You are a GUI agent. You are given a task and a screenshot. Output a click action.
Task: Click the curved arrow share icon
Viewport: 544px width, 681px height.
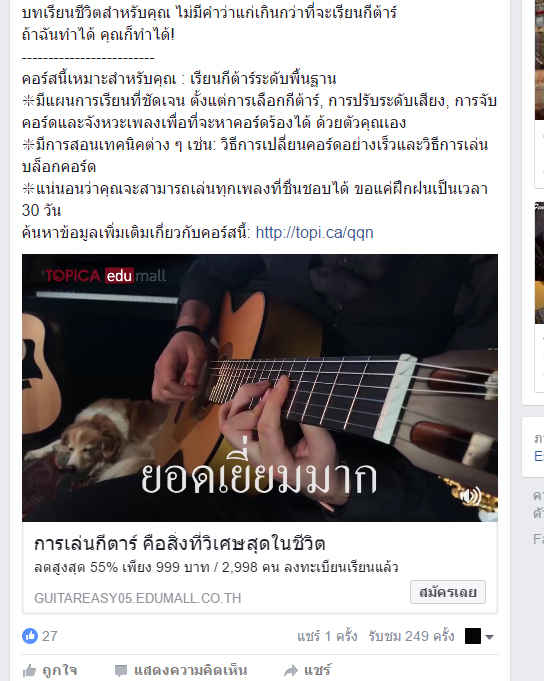tap(291, 671)
